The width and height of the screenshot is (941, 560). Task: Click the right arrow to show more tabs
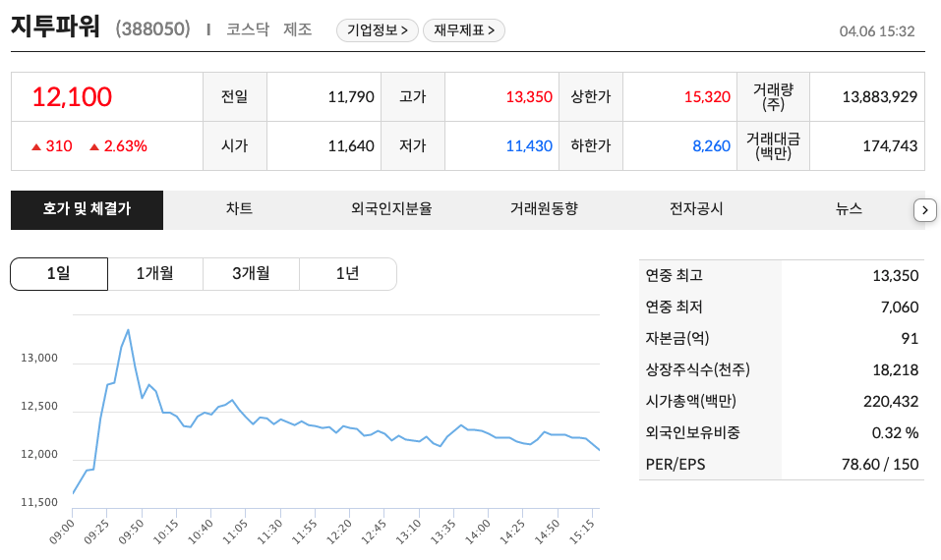point(925,210)
